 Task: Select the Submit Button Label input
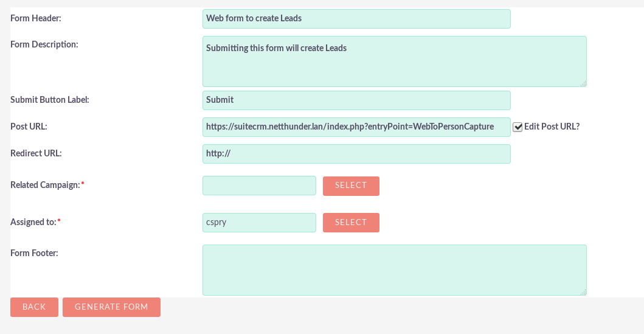point(356,100)
